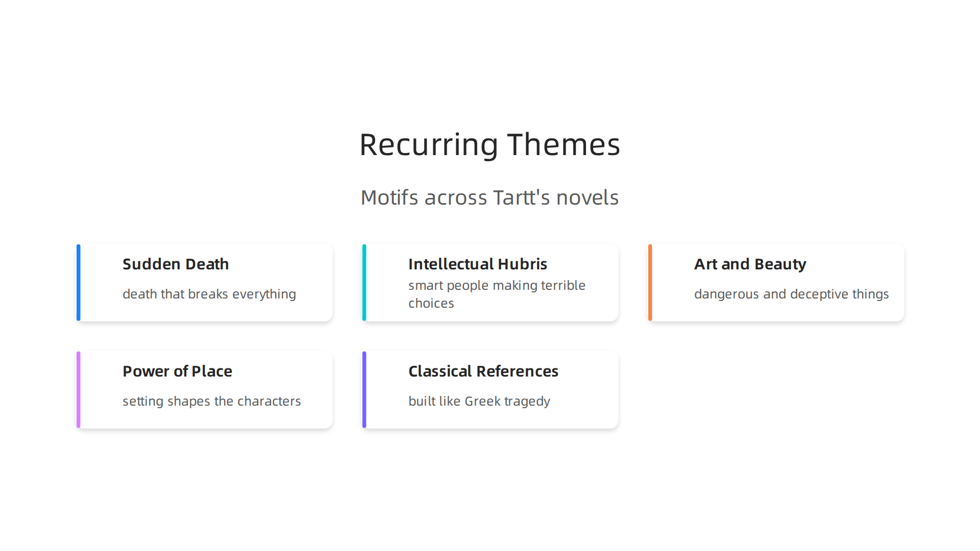980x551 pixels.
Task: Click the 'Classical References' heading
Action: coord(483,371)
